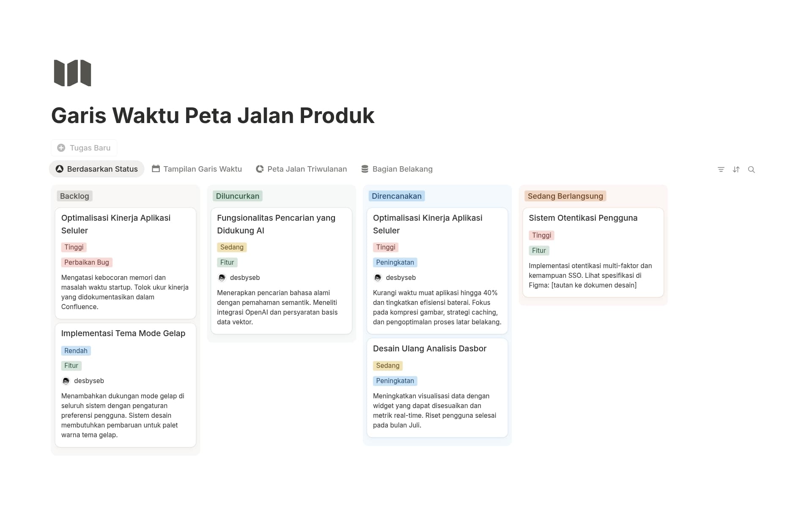Click the sort arrows icon
This screenshot has height=507, width=812.
point(736,170)
